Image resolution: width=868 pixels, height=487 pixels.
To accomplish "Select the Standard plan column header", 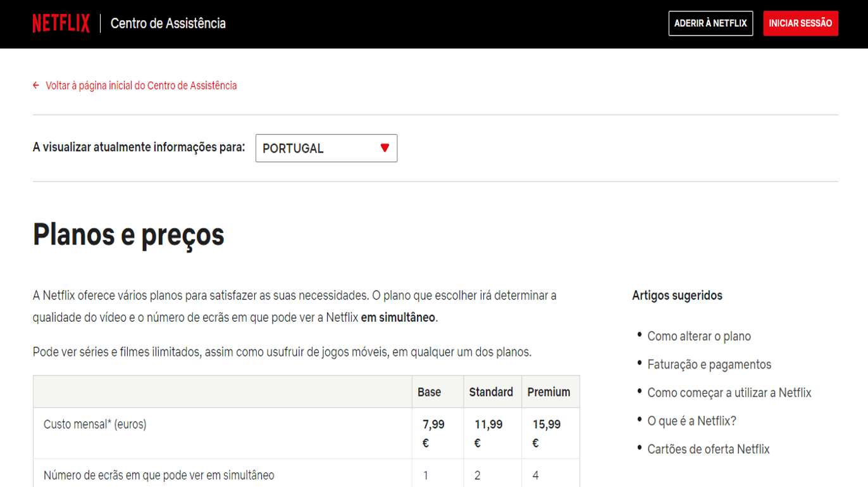I will tap(490, 392).
